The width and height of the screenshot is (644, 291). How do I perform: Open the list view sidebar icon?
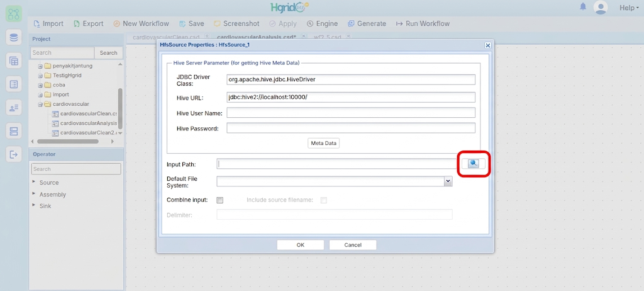pos(14,84)
